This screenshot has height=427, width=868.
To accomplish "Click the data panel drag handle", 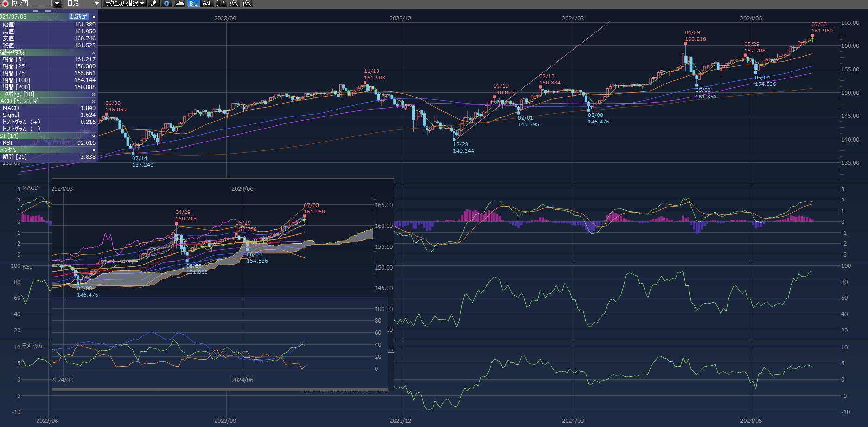I will pos(45,11).
